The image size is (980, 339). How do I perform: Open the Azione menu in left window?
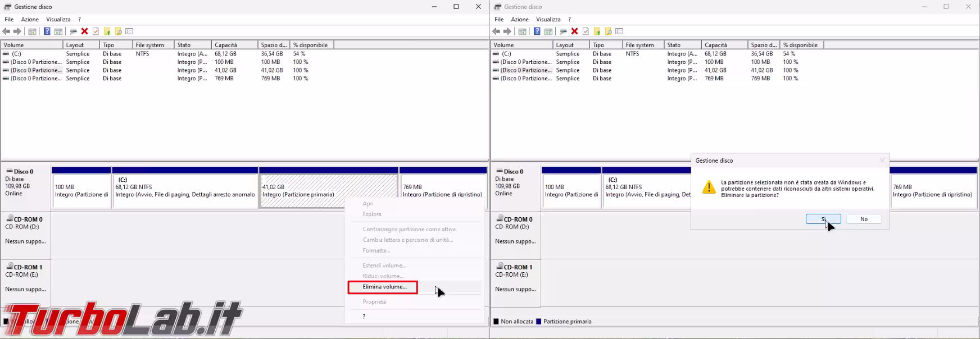[x=30, y=19]
